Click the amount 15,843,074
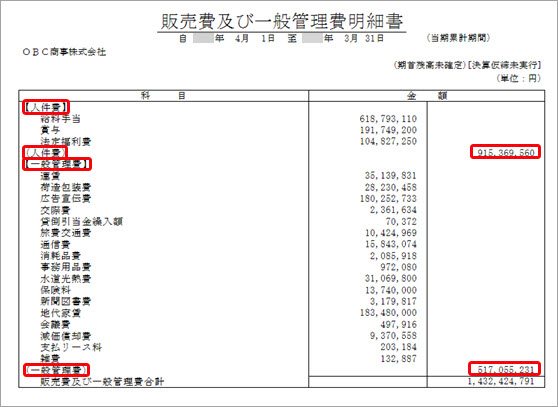 point(390,244)
